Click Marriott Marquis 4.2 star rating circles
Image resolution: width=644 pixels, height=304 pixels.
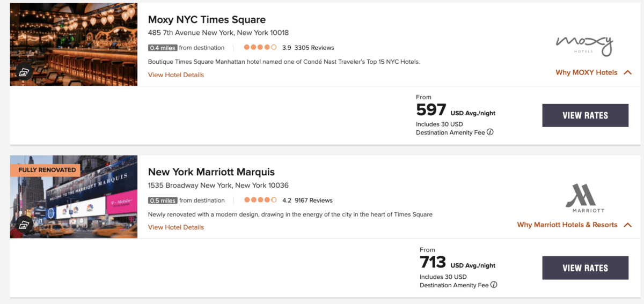click(260, 200)
